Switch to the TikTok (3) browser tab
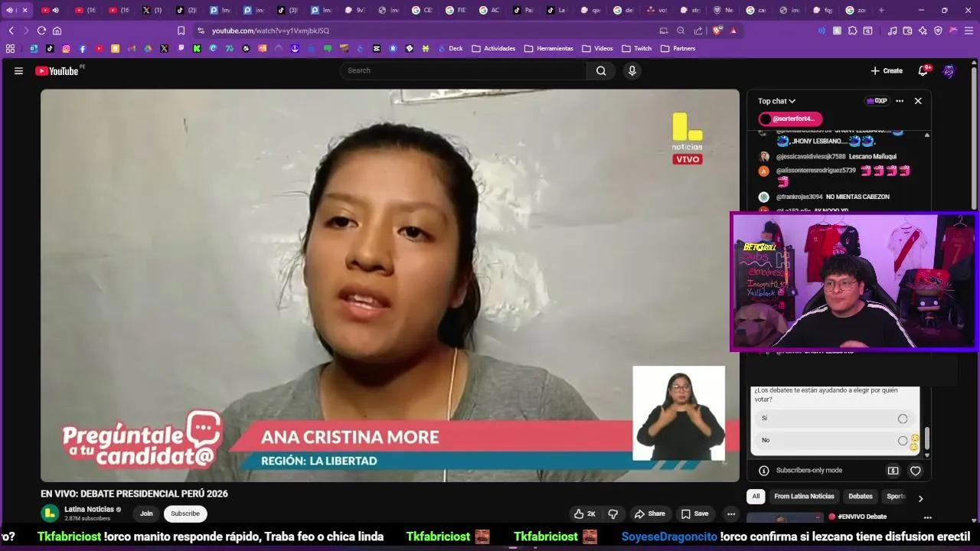Viewport: 980px width, 551px height. pos(286,10)
